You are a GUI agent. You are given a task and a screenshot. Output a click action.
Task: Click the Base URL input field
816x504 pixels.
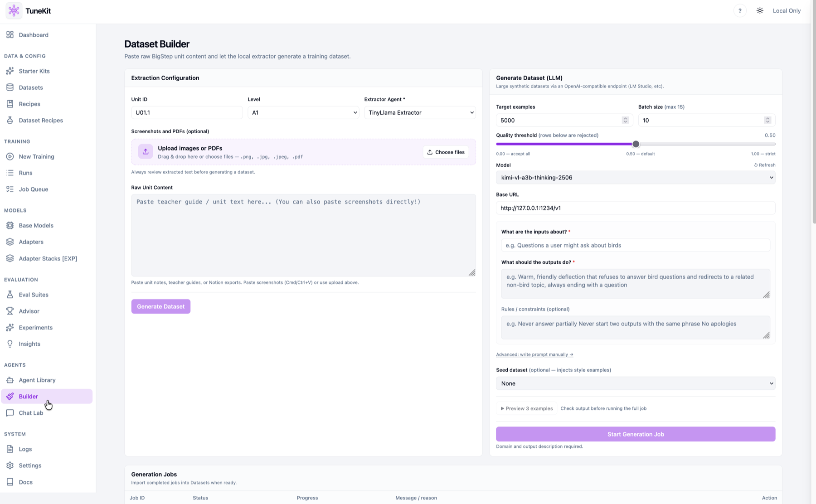pos(636,208)
